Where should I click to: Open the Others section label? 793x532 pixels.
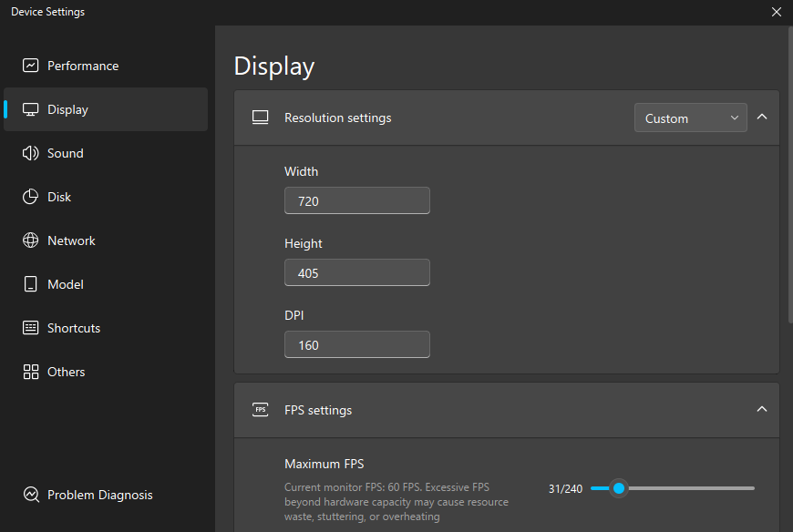[66, 372]
